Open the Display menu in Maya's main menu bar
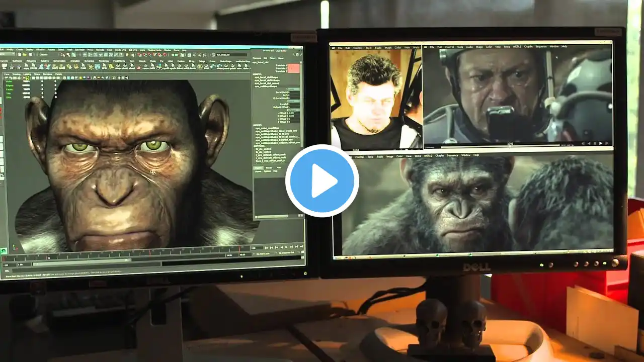 coord(30,50)
